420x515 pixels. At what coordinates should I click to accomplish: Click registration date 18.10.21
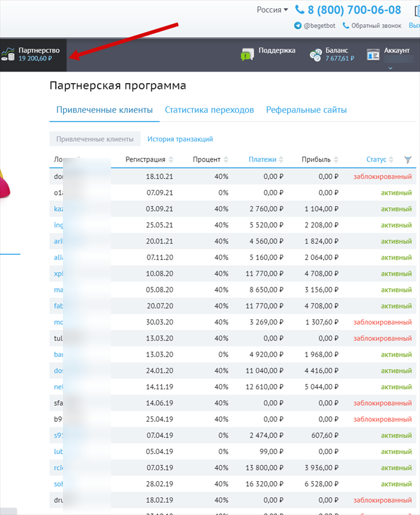tap(159, 176)
